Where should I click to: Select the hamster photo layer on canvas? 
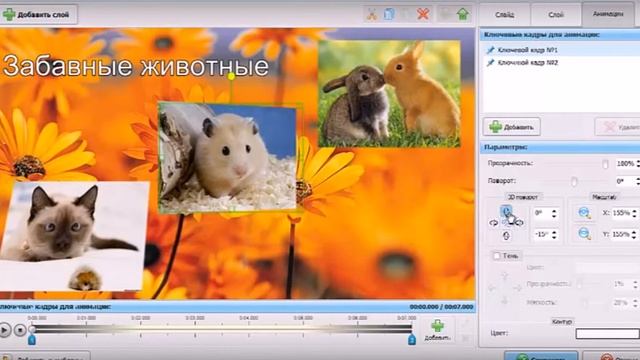[x=227, y=158]
